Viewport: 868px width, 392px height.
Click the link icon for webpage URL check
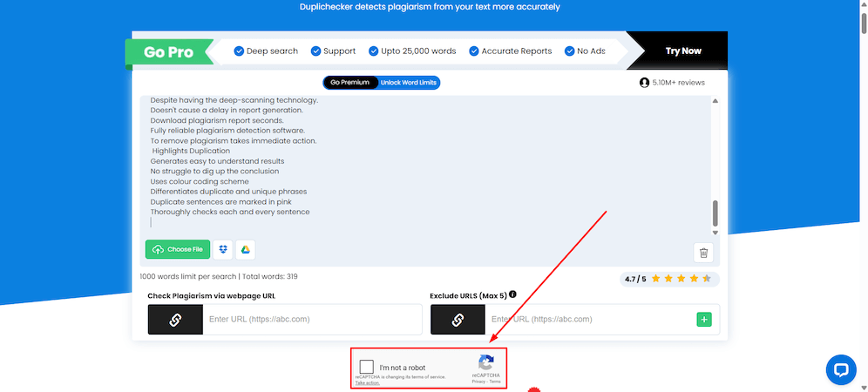(175, 320)
